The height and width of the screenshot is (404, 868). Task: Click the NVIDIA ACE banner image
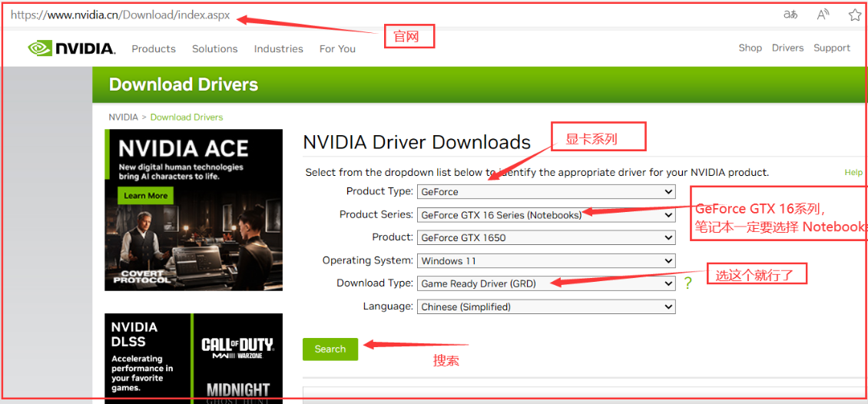(194, 210)
